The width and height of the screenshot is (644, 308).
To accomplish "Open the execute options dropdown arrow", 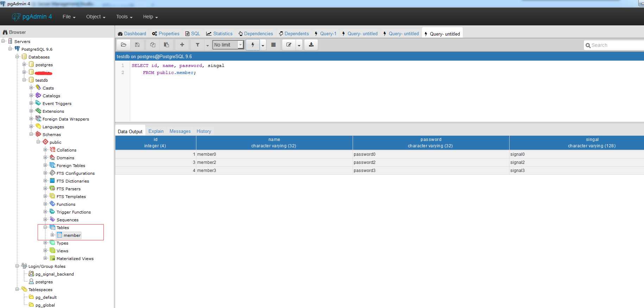I will tap(263, 45).
